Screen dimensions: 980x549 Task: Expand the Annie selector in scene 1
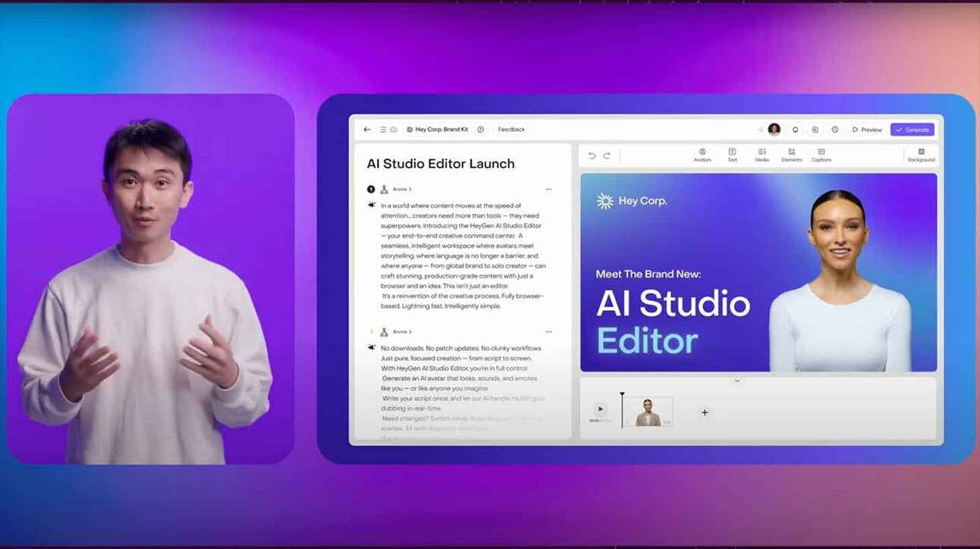pos(396,189)
